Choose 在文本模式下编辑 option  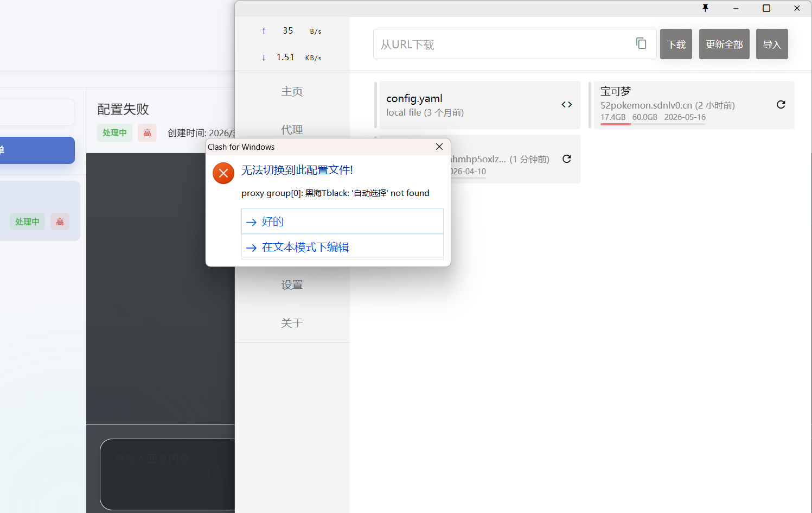click(342, 247)
